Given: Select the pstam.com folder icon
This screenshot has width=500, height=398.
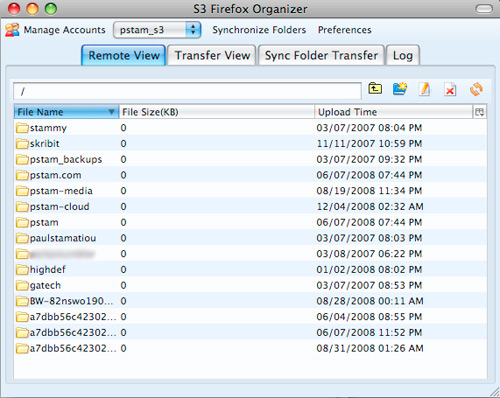Looking at the screenshot, I should pyautogui.click(x=22, y=175).
